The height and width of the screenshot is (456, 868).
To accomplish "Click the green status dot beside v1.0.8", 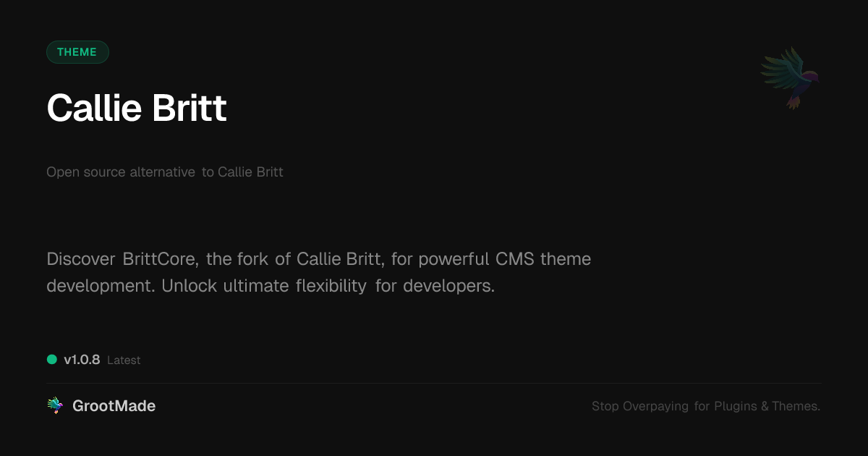I will pyautogui.click(x=52, y=360).
